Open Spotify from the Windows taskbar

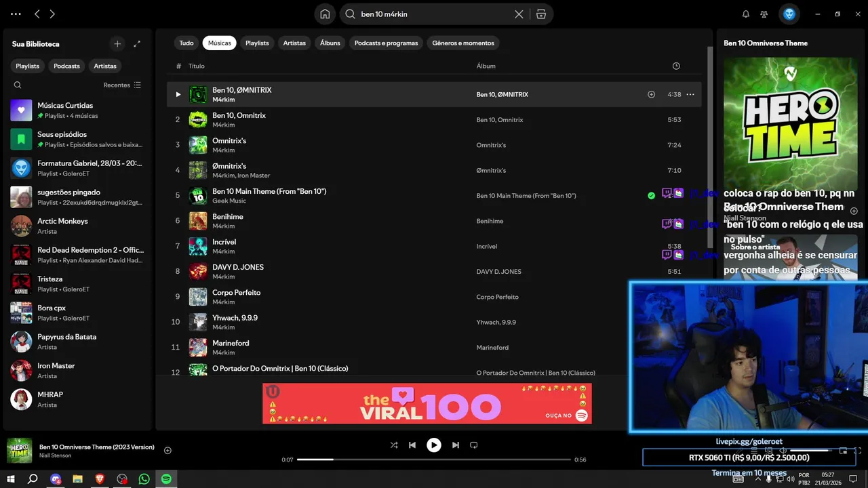pos(166,479)
